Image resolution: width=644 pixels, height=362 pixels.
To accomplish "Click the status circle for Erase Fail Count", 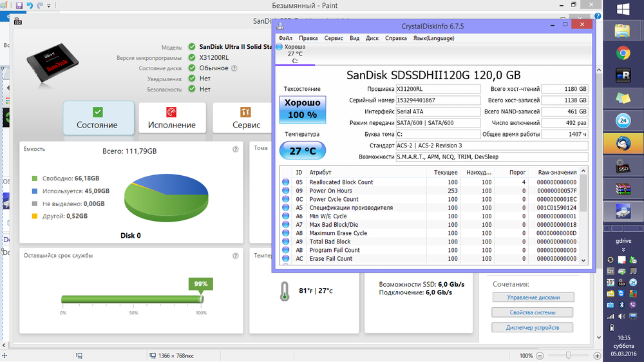I will [x=286, y=258].
